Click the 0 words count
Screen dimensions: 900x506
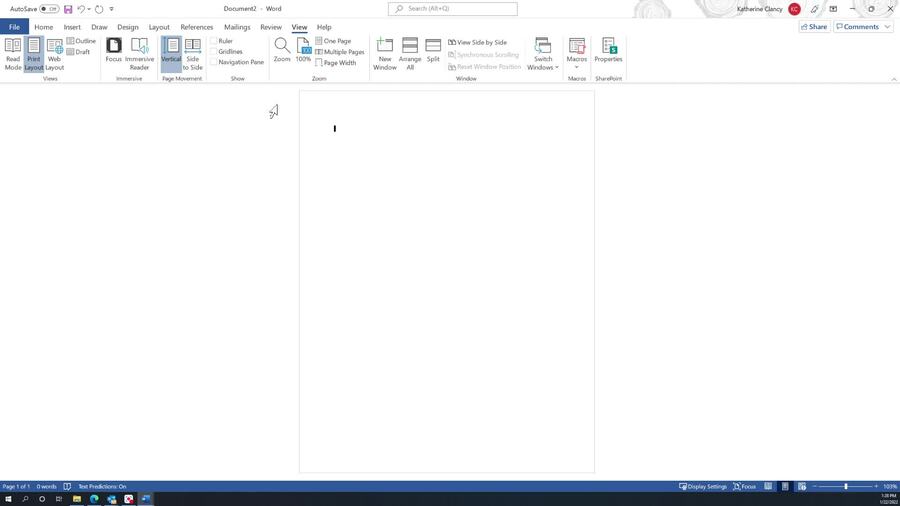46,486
